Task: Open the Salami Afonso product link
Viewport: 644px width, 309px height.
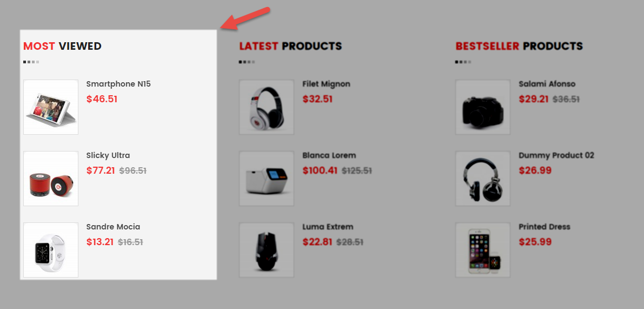Action: pyautogui.click(x=547, y=84)
